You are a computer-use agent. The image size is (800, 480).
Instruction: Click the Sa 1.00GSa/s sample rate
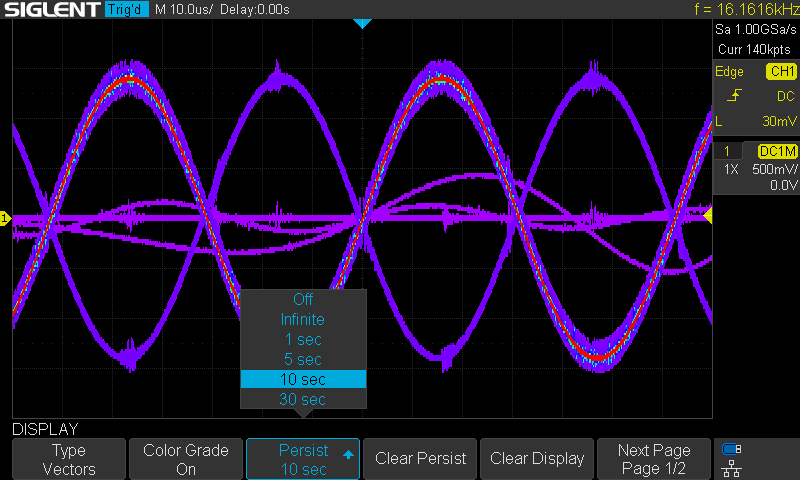pyautogui.click(x=756, y=29)
